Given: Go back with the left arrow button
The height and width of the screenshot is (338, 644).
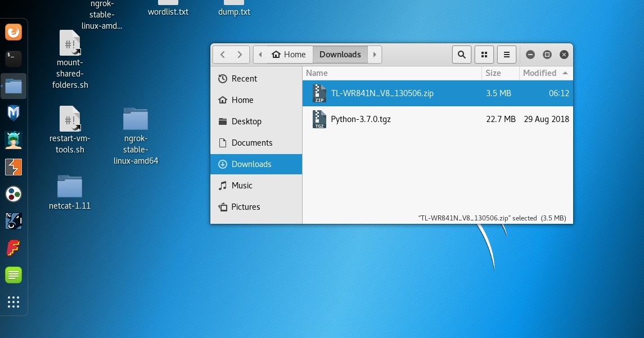Looking at the screenshot, I should 222,55.
